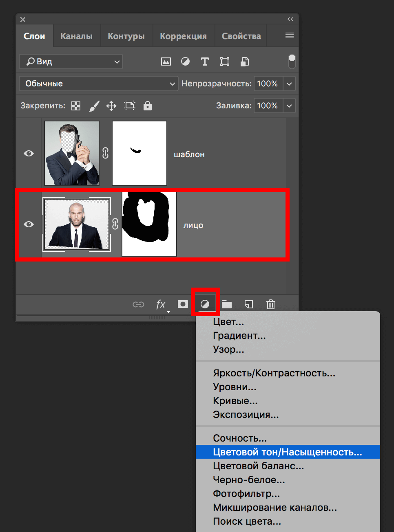Switch to the Каналы tab
The height and width of the screenshot is (532, 394).
click(76, 36)
